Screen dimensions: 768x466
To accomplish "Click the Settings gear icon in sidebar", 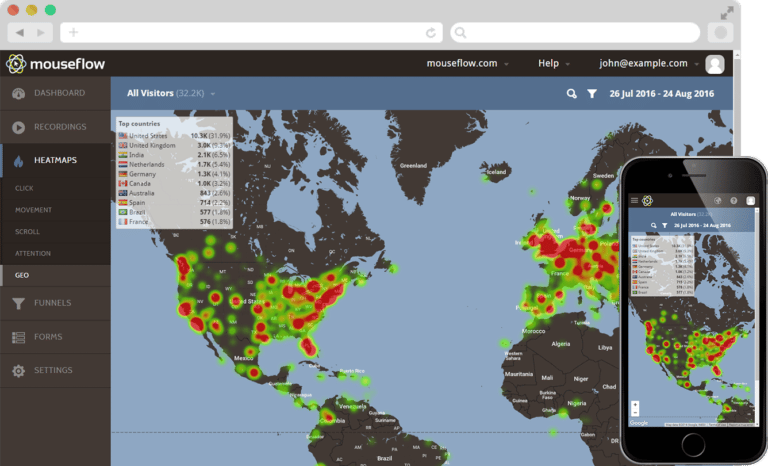I will tap(18, 371).
